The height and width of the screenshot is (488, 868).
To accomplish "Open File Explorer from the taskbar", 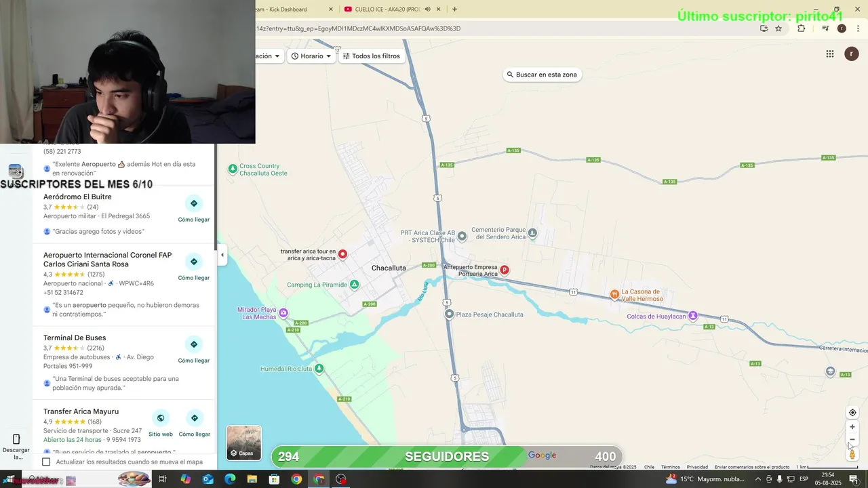I will pos(252,479).
